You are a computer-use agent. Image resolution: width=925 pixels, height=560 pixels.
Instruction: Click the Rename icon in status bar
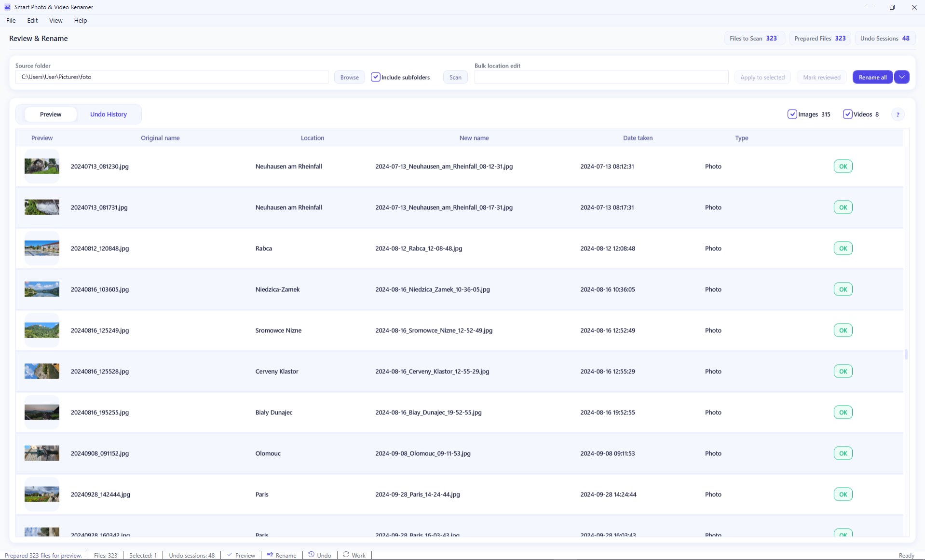(270, 555)
